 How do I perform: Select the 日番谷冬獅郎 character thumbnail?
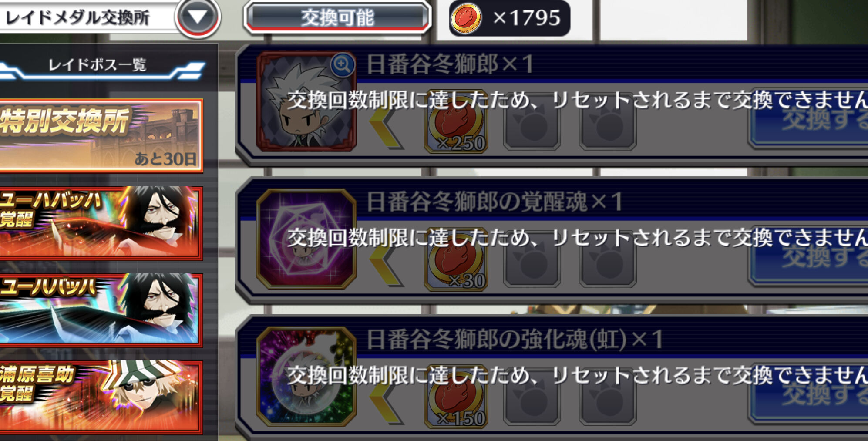306,102
